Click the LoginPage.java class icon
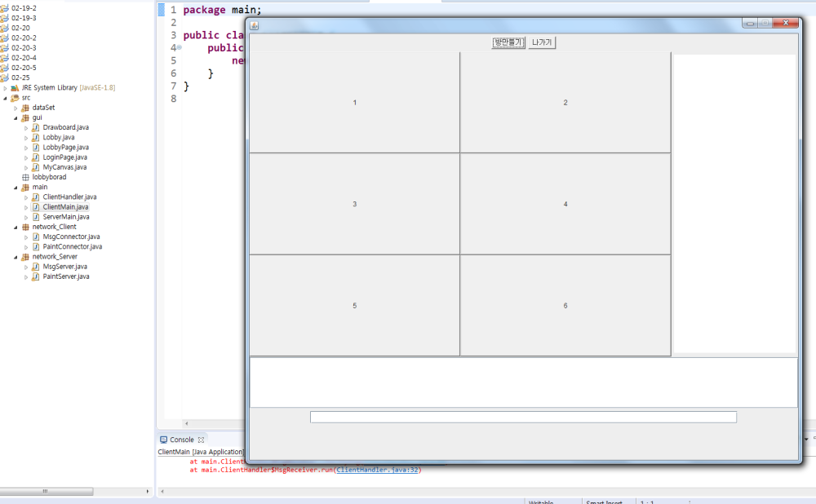This screenshot has width=816, height=504. coord(35,157)
